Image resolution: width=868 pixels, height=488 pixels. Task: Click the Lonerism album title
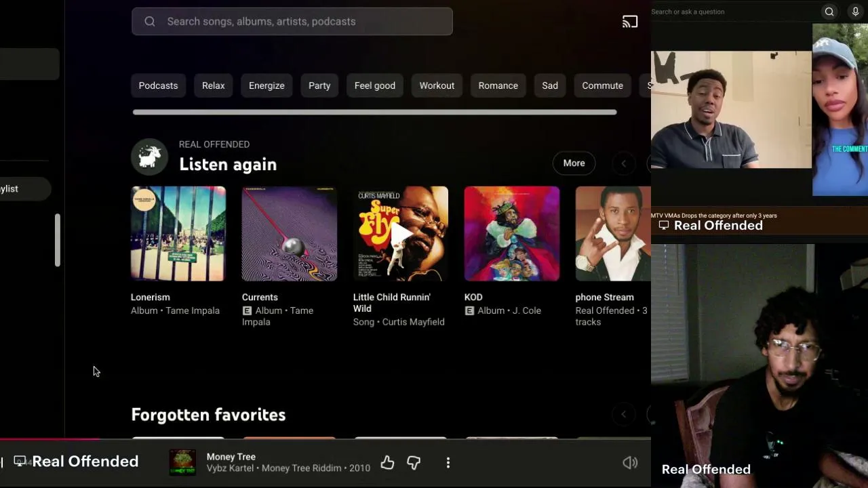pyautogui.click(x=151, y=297)
